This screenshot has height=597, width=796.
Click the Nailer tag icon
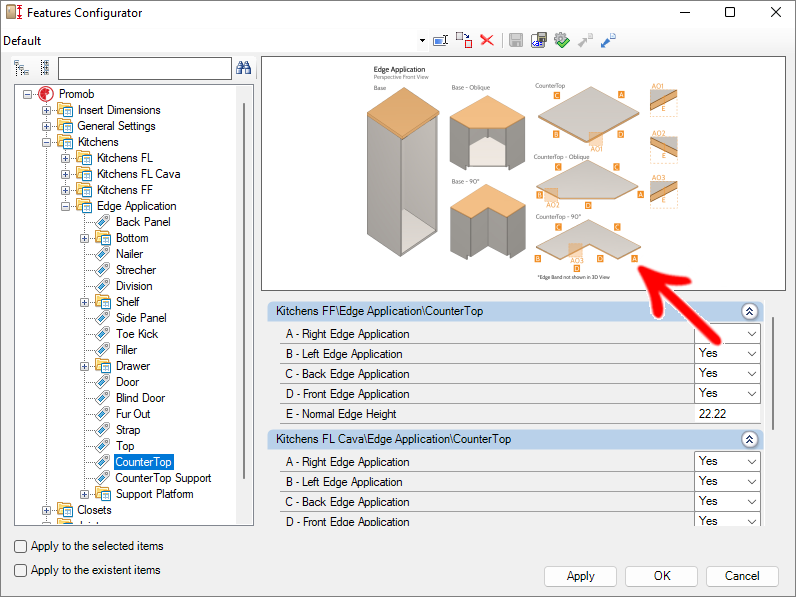tap(103, 254)
